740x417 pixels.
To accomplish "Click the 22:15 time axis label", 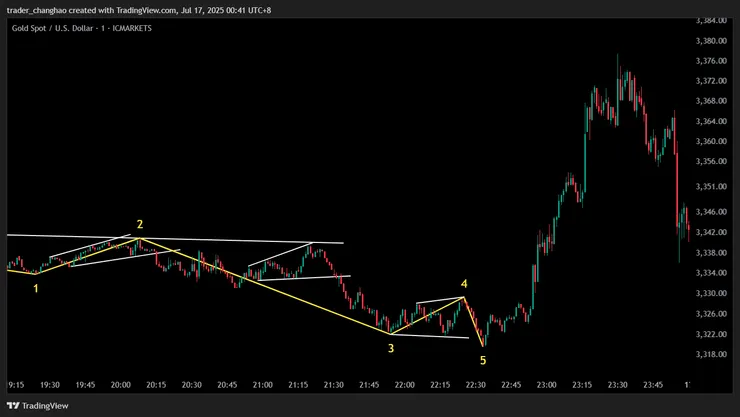I will pos(440,385).
